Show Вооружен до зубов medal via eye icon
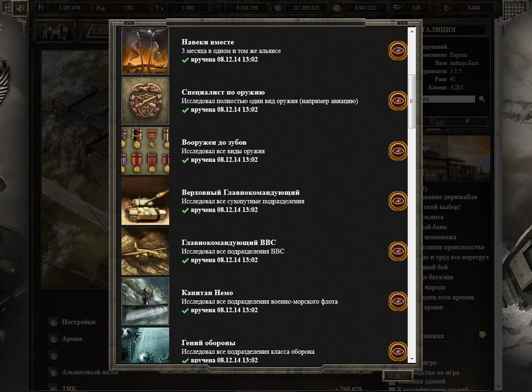The width and height of the screenshot is (532, 392). click(x=398, y=151)
